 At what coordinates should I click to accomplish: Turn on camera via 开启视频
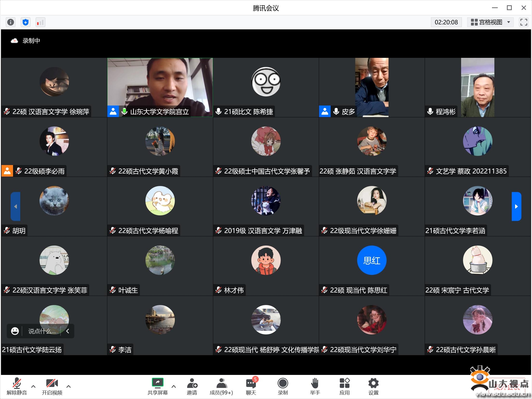tap(52, 386)
